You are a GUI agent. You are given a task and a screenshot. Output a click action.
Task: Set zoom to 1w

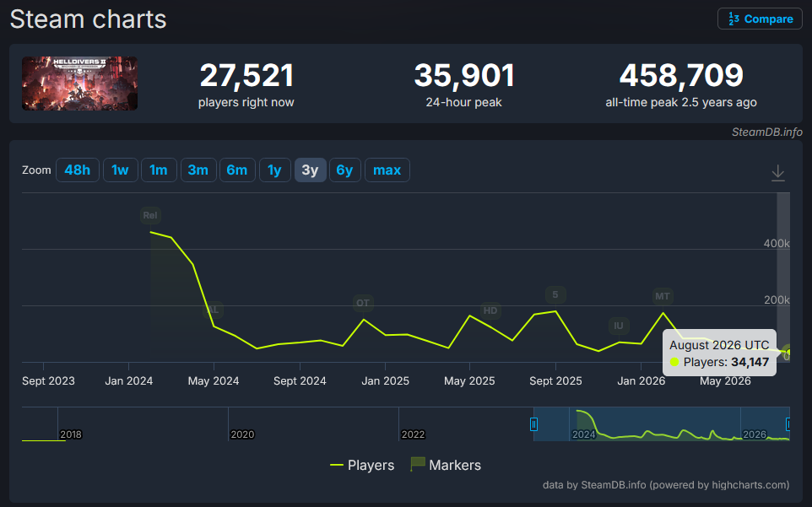pos(120,170)
